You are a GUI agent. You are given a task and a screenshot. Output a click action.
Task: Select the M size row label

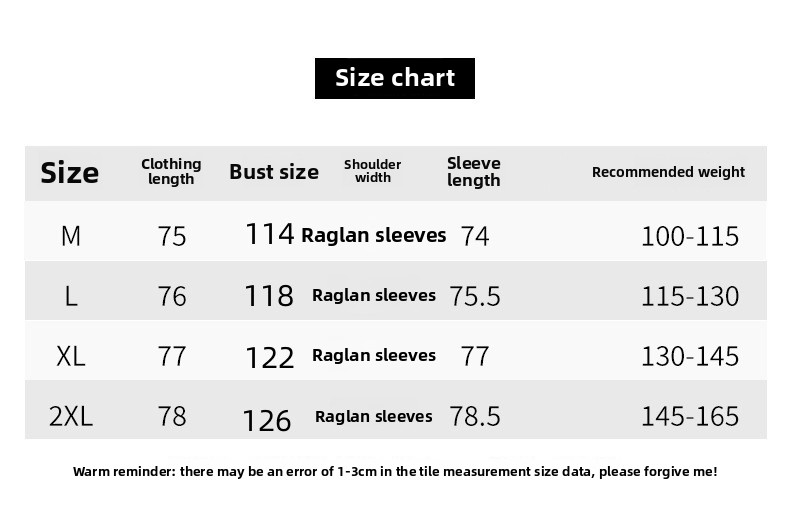(71, 236)
